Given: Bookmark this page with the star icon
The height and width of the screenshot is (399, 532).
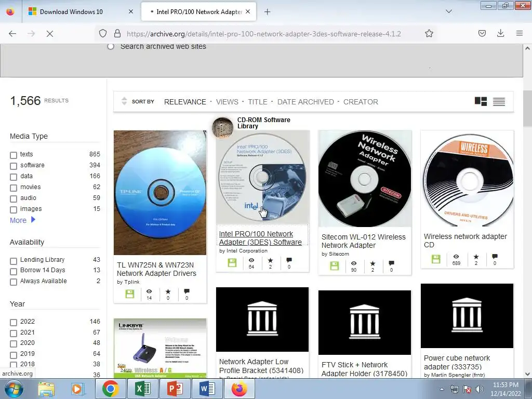Looking at the screenshot, I should (x=429, y=33).
